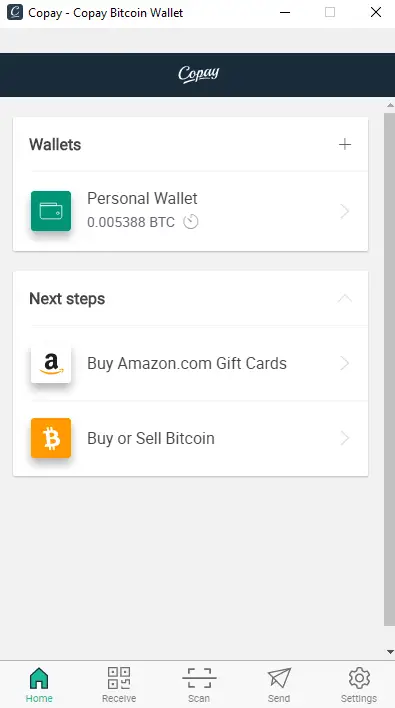Go to the Send tab
Image resolution: width=395 pixels, height=708 pixels.
(x=279, y=685)
